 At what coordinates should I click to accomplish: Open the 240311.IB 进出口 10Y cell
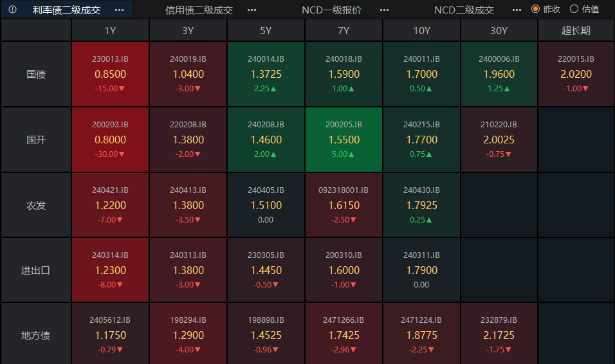click(421, 270)
